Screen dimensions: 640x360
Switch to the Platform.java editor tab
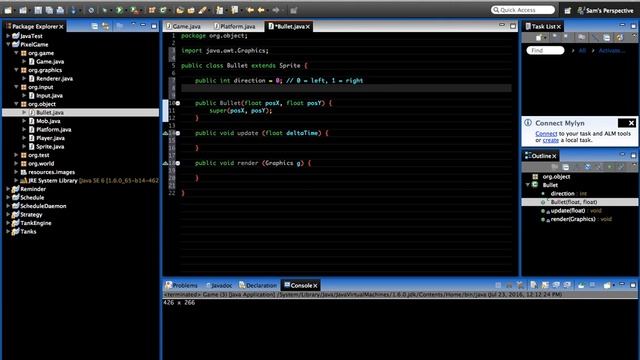[235, 27]
